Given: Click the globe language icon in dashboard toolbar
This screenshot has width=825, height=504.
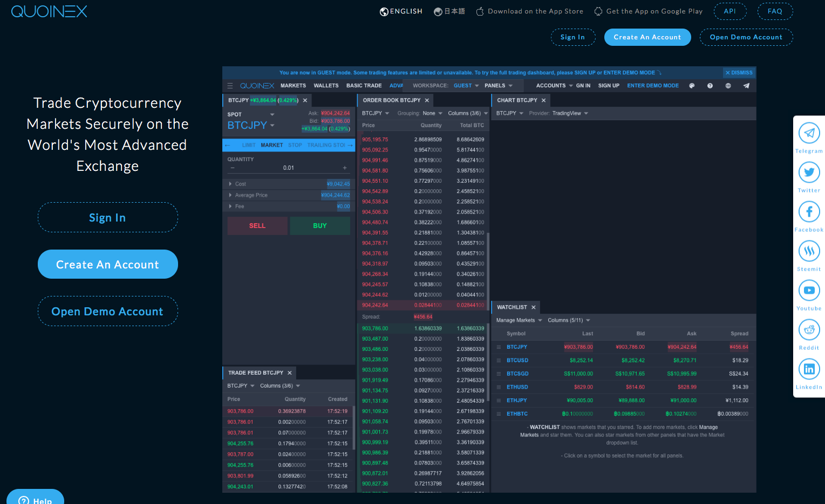Looking at the screenshot, I should coord(728,86).
